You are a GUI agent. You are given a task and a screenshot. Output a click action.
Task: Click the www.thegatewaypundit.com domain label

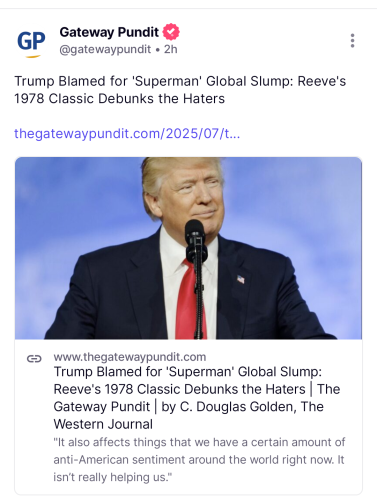click(x=130, y=357)
